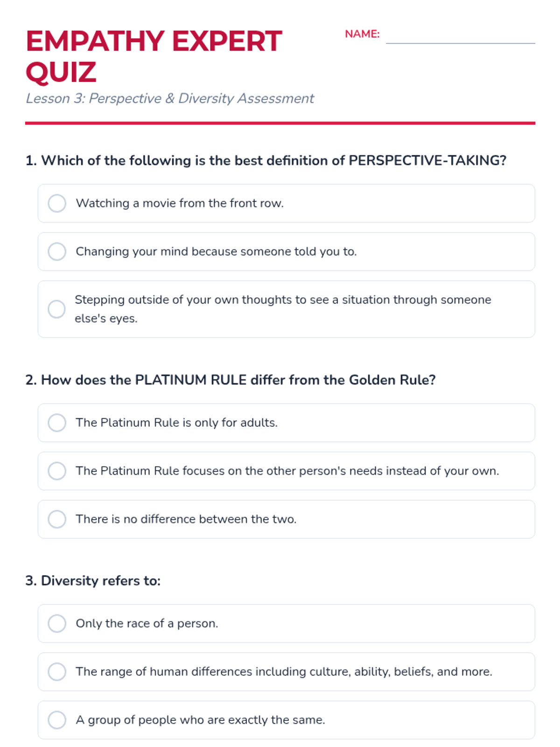Select 'The Platinum Rule is only for adults' radio
Image resolution: width=560 pixels, height=747 pixels.
click(x=57, y=423)
